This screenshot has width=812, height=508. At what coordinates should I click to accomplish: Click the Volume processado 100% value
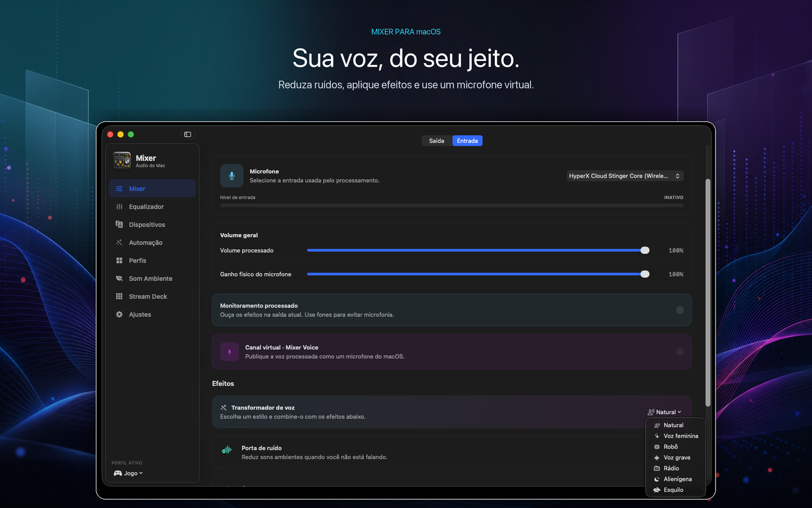pos(676,251)
